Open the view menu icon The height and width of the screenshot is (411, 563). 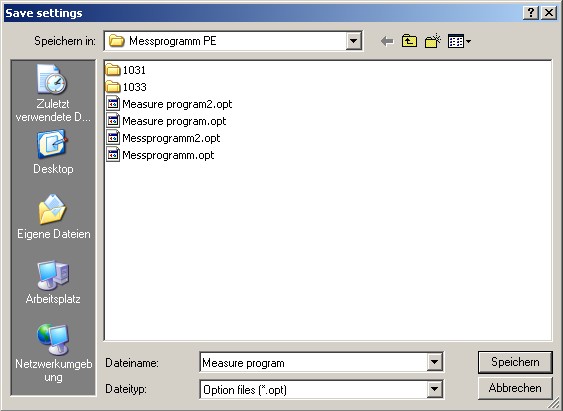pos(459,41)
